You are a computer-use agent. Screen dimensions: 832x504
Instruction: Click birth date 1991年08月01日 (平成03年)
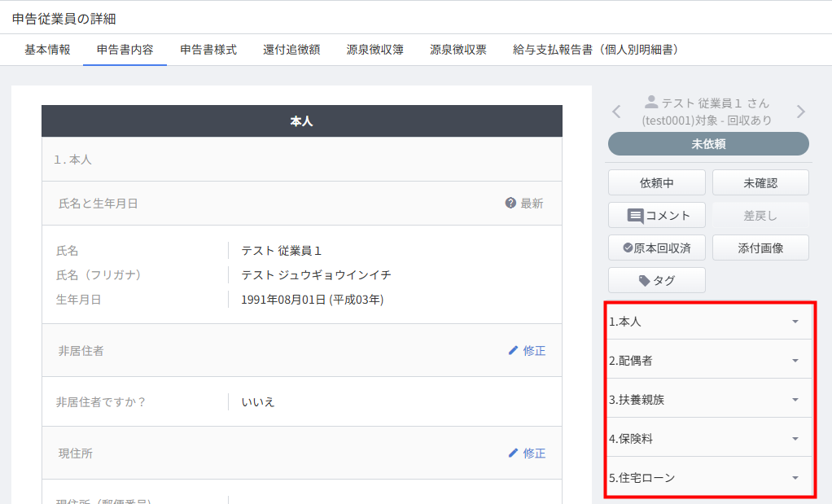tap(312, 300)
